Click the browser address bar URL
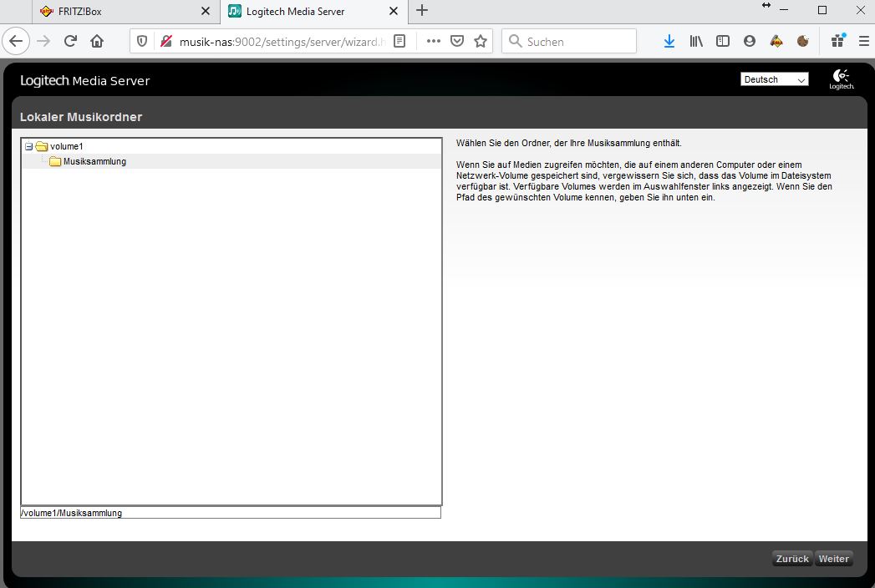 [282, 42]
